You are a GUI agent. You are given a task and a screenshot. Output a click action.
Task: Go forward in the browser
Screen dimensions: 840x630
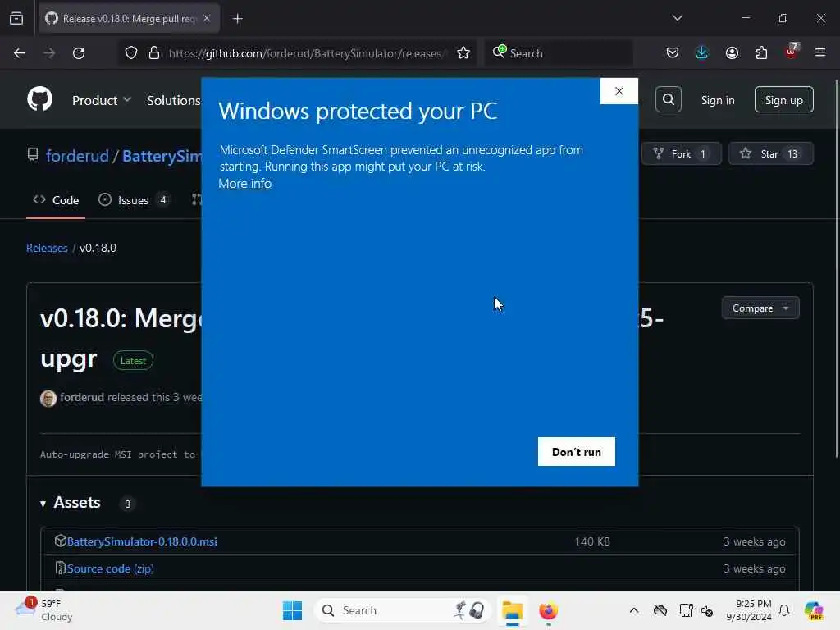coord(49,53)
